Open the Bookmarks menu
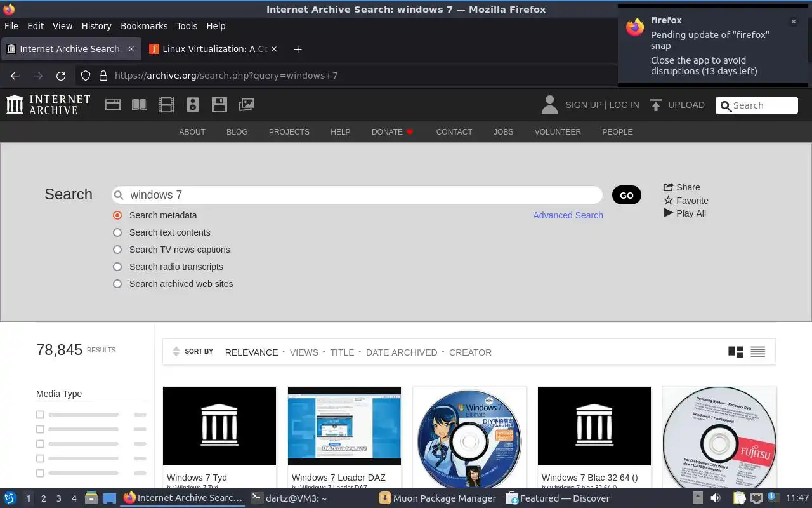The height and width of the screenshot is (508, 812). tap(144, 26)
